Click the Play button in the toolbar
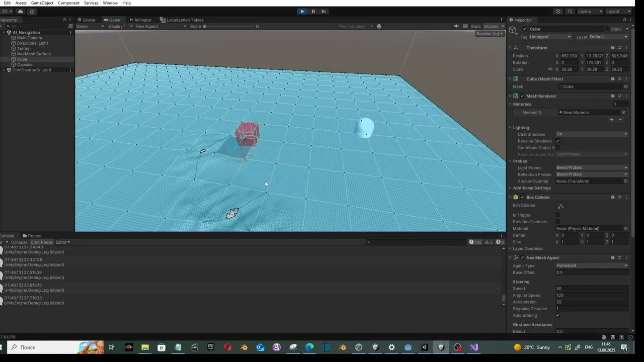Viewport: 644px width, 362px height. point(302,11)
